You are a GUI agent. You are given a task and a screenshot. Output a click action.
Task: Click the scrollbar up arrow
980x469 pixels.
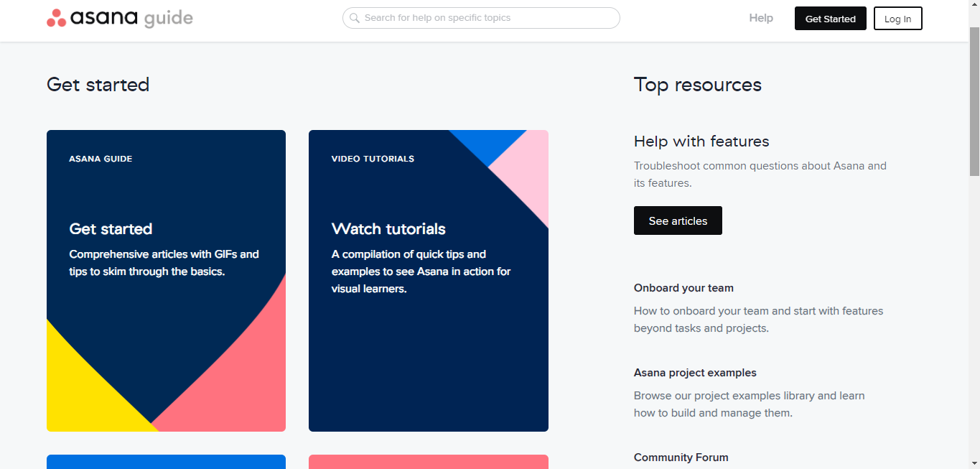[x=974, y=6]
